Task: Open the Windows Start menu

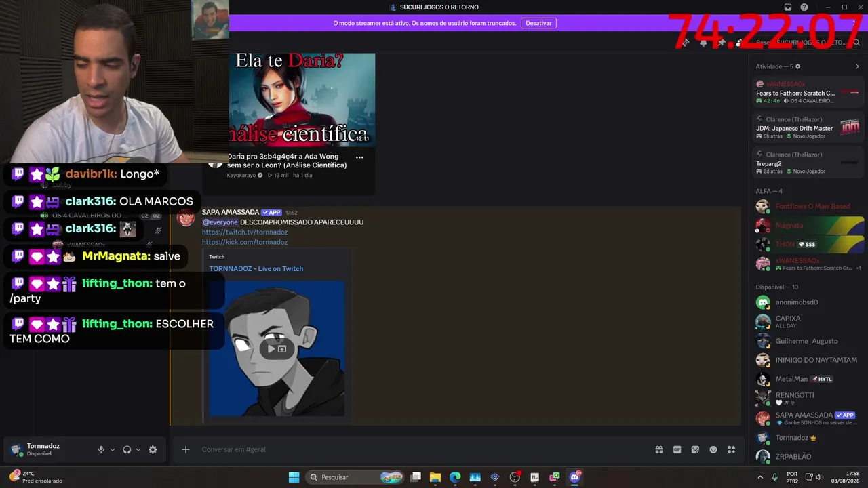Action: (294, 477)
